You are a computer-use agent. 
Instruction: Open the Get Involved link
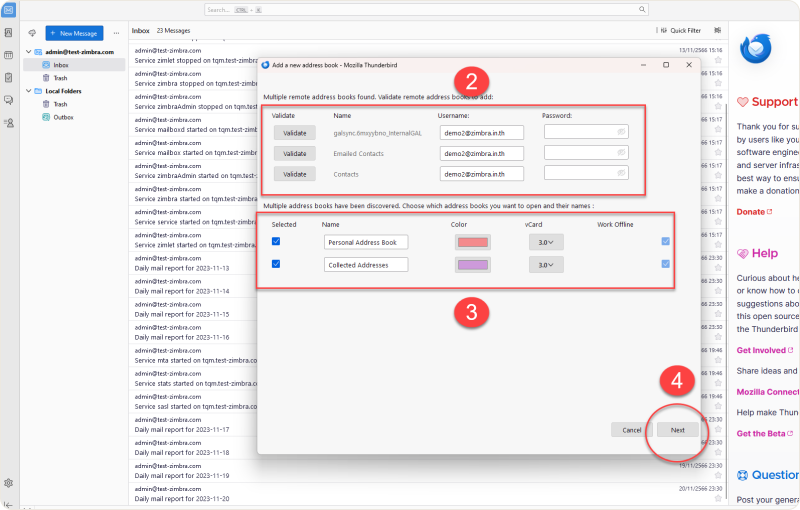[x=765, y=350]
